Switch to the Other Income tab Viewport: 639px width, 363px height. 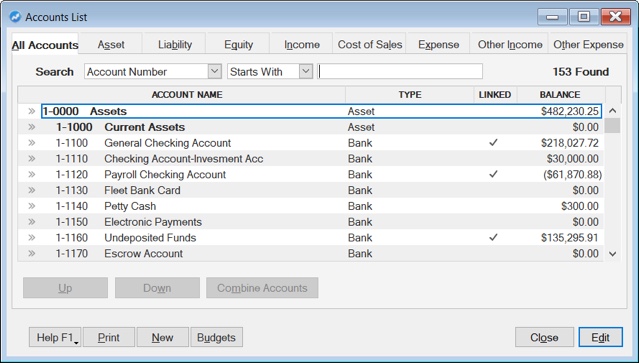[510, 44]
